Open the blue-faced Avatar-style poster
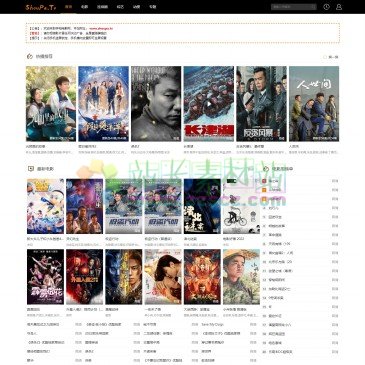The height and width of the screenshot is (365, 365). (124, 277)
